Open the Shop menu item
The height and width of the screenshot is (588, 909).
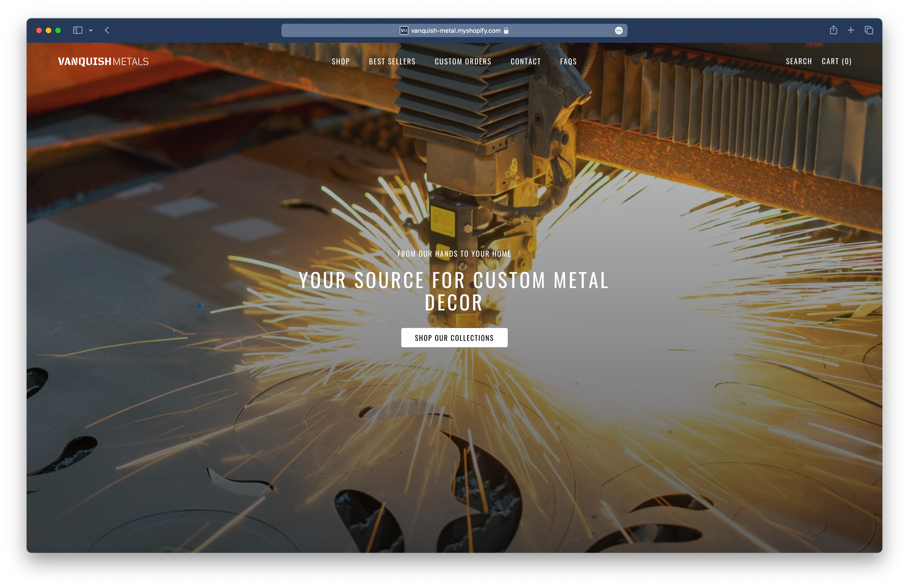(x=341, y=62)
